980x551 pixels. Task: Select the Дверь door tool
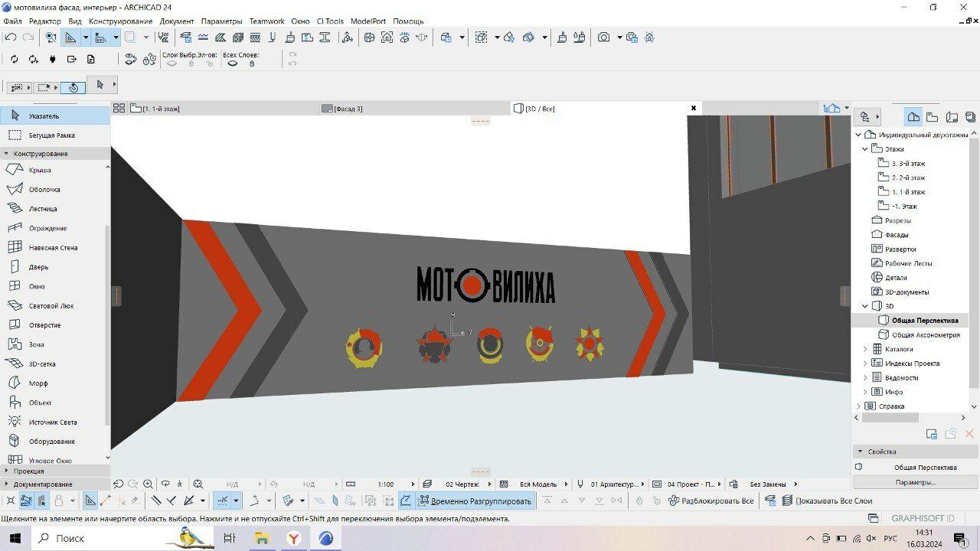(x=40, y=267)
